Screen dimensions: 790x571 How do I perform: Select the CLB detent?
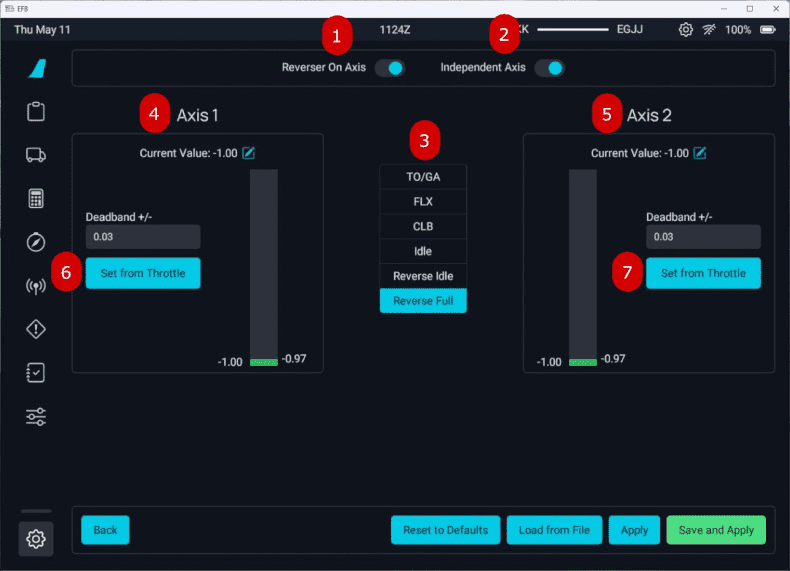(423, 226)
